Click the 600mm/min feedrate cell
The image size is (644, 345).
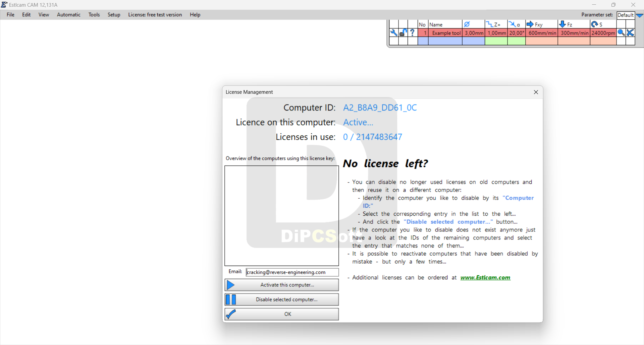[542, 33]
